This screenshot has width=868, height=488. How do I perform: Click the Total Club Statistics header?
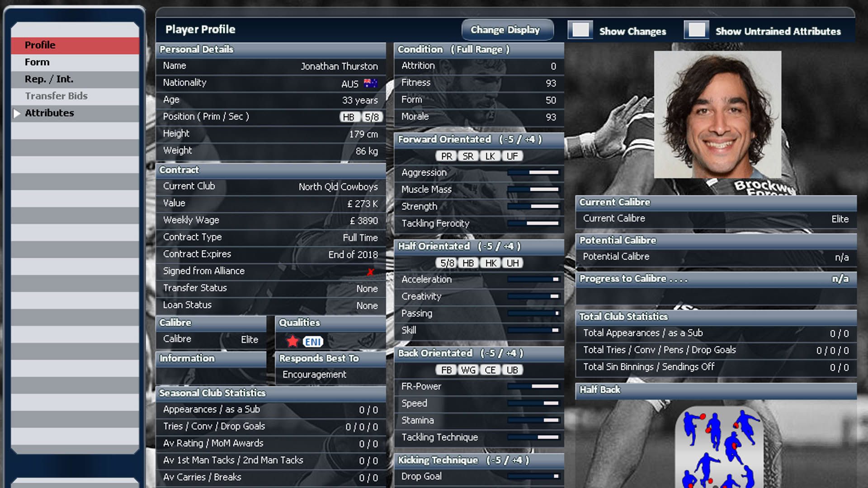(716, 317)
